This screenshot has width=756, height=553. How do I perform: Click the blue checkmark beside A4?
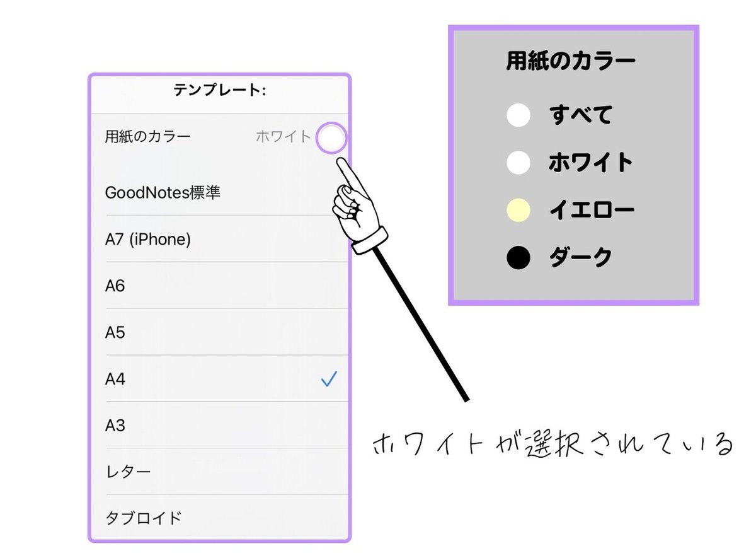329,378
